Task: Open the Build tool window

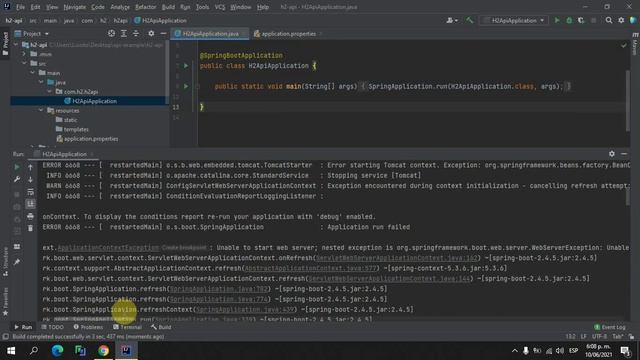Action: pyautogui.click(x=161, y=327)
